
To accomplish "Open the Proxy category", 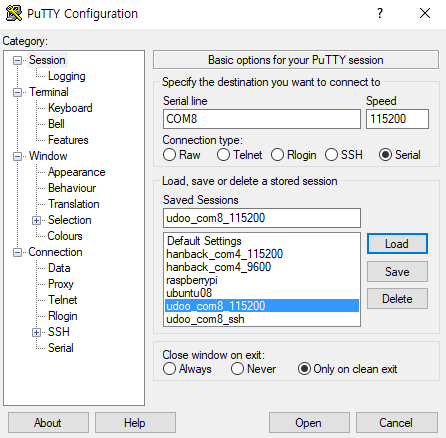I will pos(61,284).
